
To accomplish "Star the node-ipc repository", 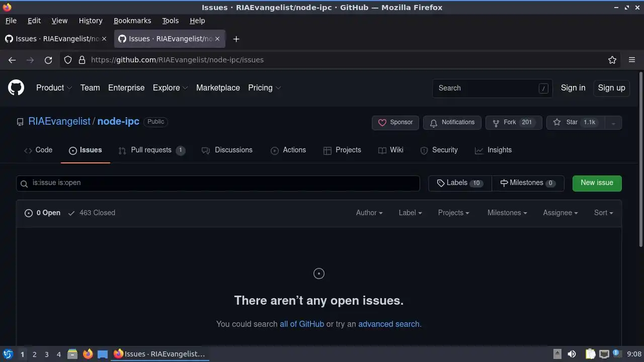I will tap(576, 123).
